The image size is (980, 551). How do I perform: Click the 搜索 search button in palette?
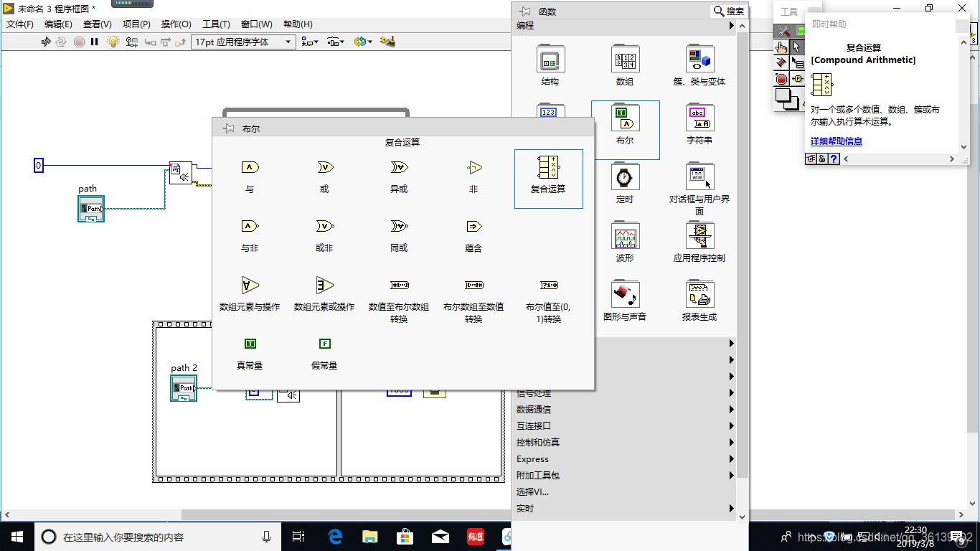[729, 11]
